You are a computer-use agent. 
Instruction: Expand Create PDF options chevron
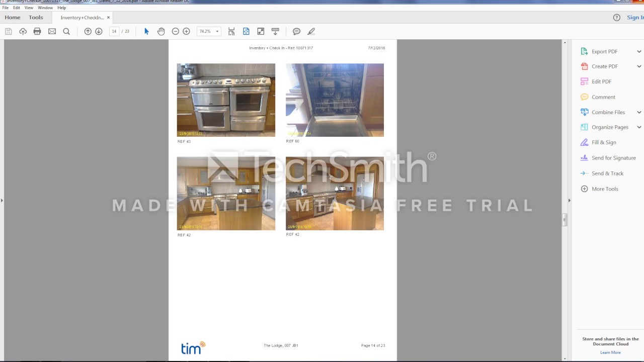[639, 66]
